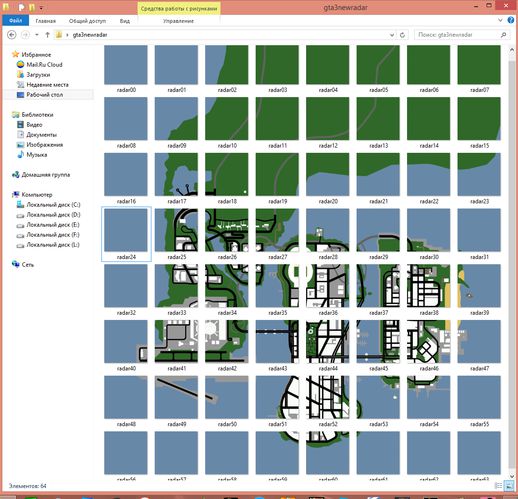Open the Help question mark icon

[x=511, y=20]
